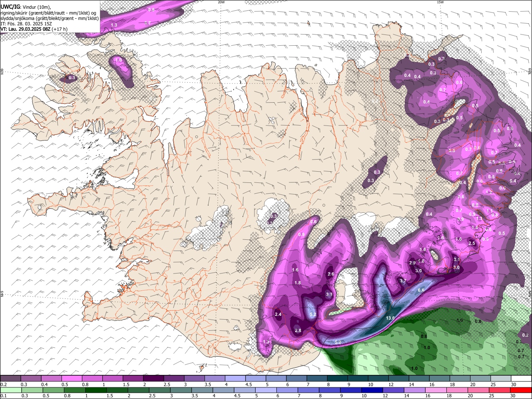532x399 pixels.
Task: Pick the dark teal snow swatch between 9 and 10
Action: tap(357, 379)
